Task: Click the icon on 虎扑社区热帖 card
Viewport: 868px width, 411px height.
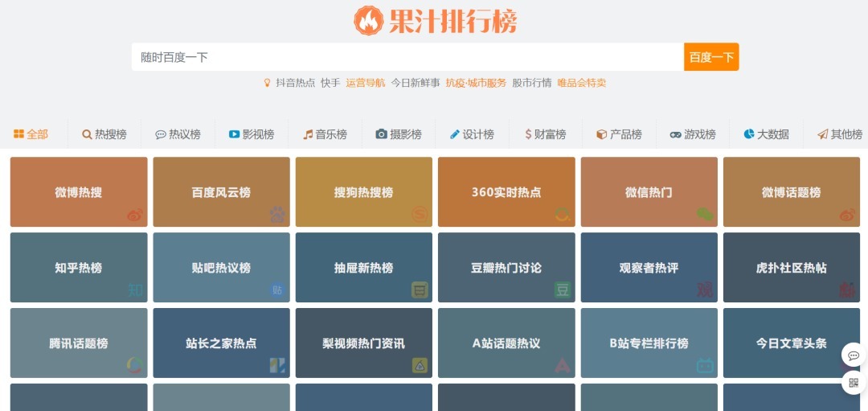Action: pos(848,290)
